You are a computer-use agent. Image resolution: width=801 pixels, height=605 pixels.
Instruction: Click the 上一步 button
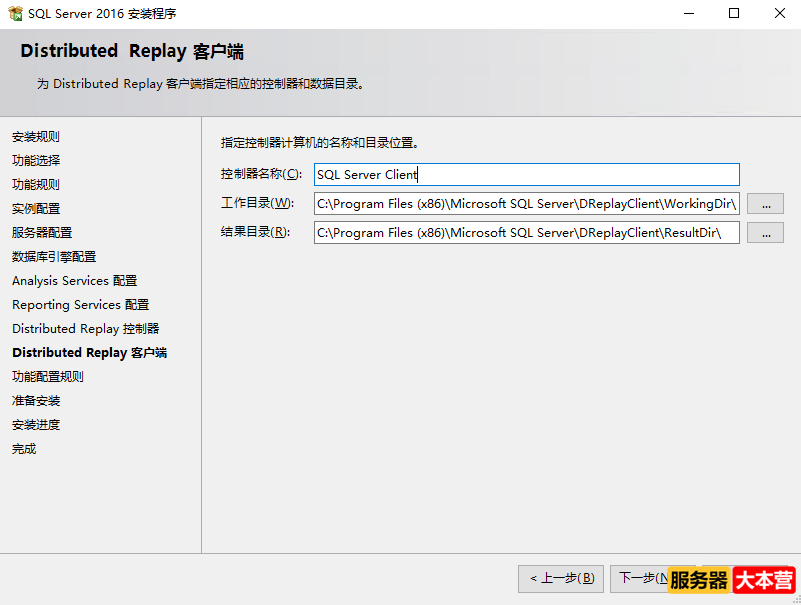click(x=560, y=578)
